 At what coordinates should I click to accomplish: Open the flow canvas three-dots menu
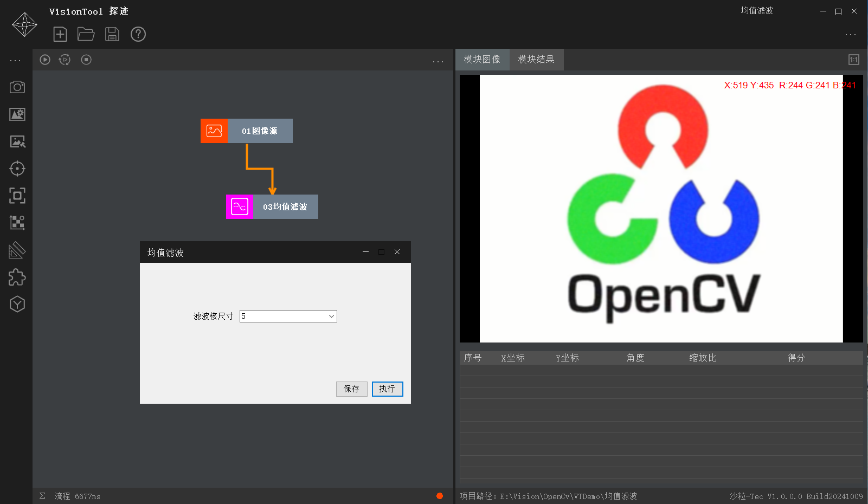438,62
